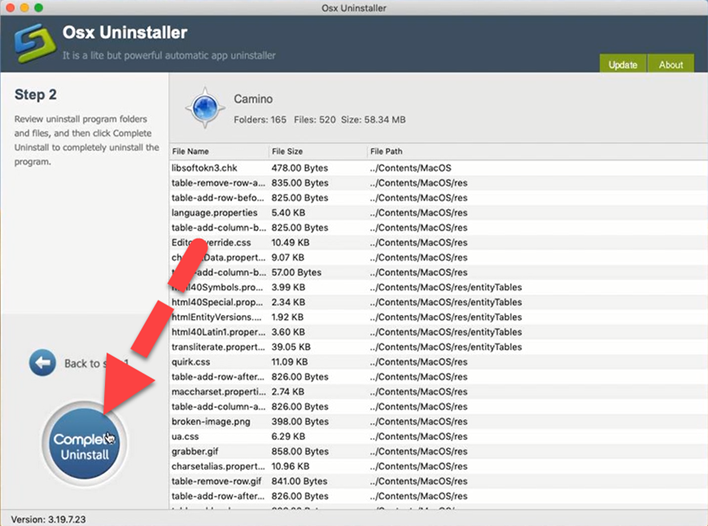Click the 10.49 KB file size cell

290,242
